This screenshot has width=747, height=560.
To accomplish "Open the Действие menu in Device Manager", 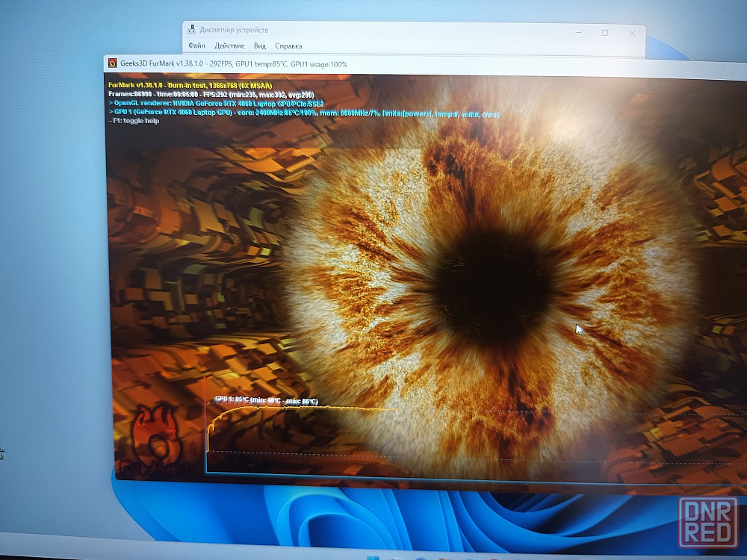I will (x=229, y=46).
